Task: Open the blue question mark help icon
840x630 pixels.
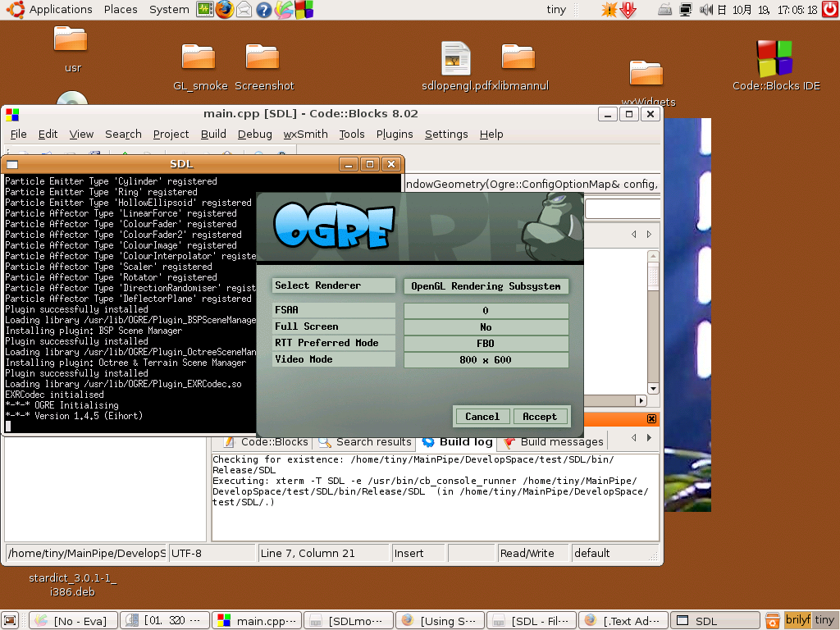Action: click(x=263, y=10)
